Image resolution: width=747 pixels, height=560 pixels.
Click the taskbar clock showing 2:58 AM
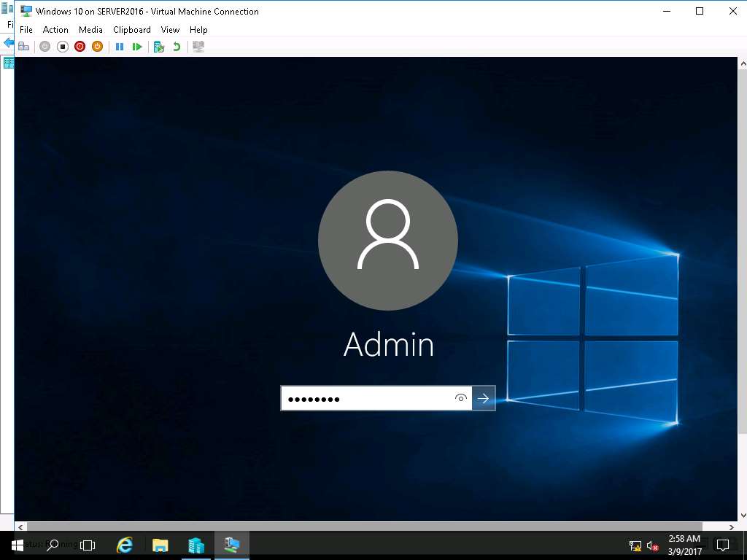coord(684,545)
